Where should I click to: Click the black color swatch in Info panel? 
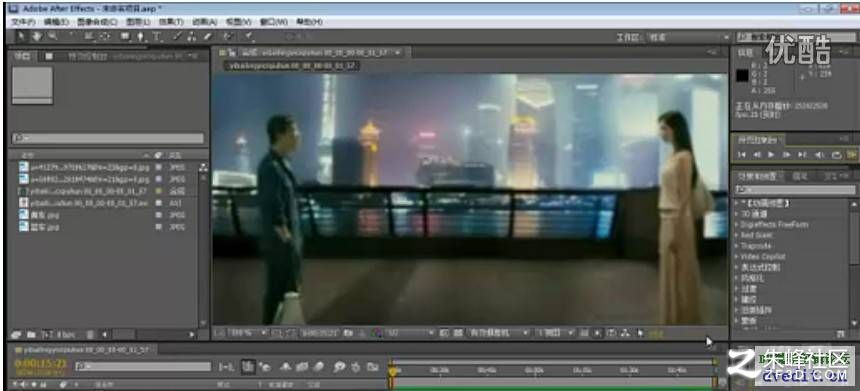(x=742, y=75)
